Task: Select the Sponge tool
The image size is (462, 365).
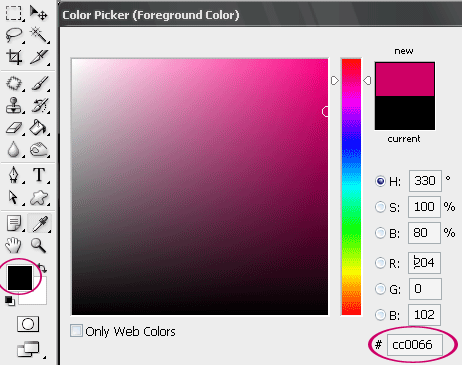Action: (x=38, y=149)
